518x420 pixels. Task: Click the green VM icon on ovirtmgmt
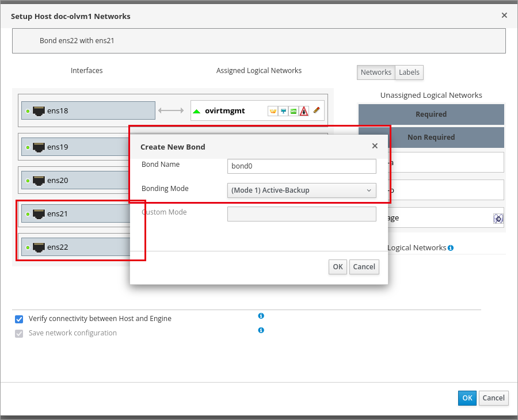click(294, 111)
